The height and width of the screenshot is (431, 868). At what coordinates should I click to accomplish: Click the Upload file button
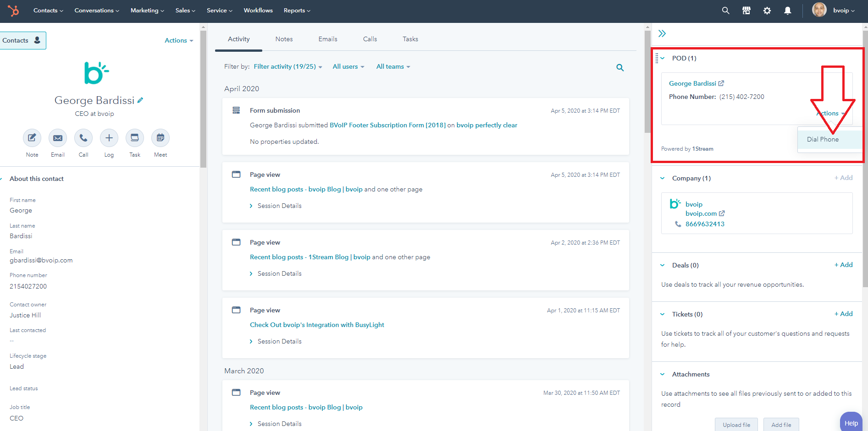coord(736,425)
